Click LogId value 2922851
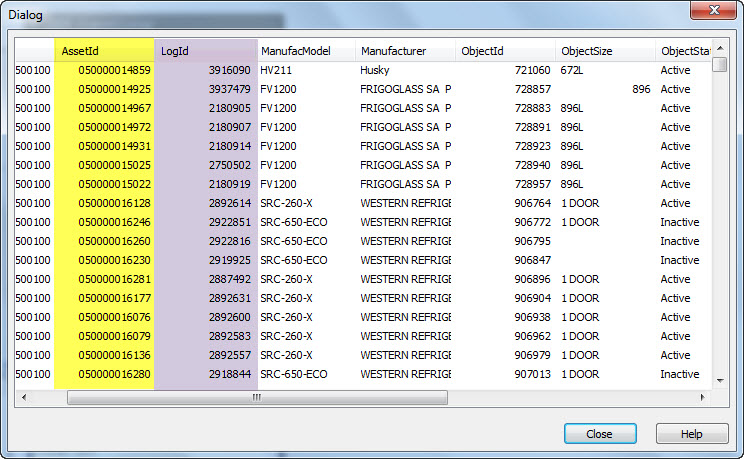 230,222
